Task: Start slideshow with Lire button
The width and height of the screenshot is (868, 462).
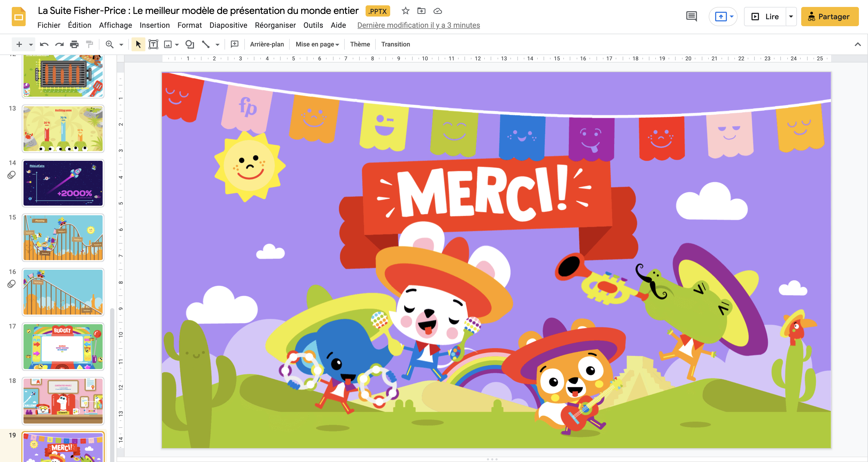Action: coord(765,16)
